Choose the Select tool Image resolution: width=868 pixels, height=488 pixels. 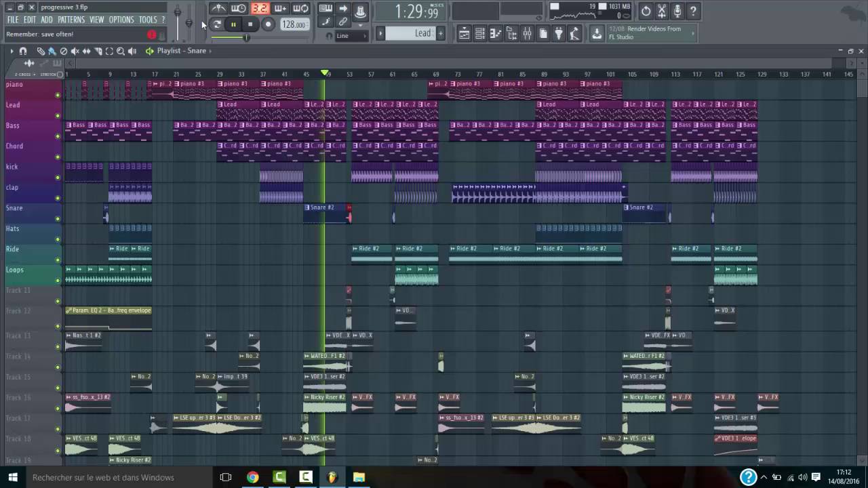109,51
